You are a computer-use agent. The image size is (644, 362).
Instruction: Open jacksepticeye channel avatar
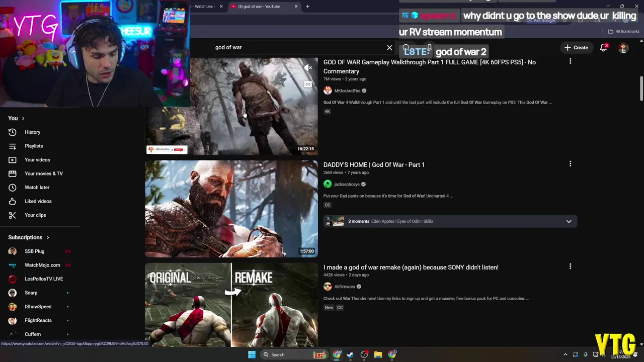point(328,184)
